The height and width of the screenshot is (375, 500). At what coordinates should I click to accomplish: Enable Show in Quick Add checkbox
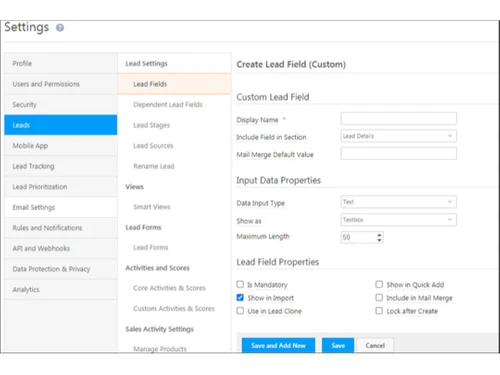[x=379, y=284]
